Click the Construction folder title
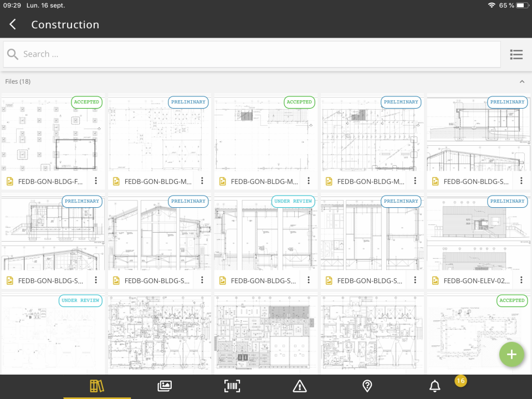Viewport: 532px width, 399px height. tap(65, 25)
